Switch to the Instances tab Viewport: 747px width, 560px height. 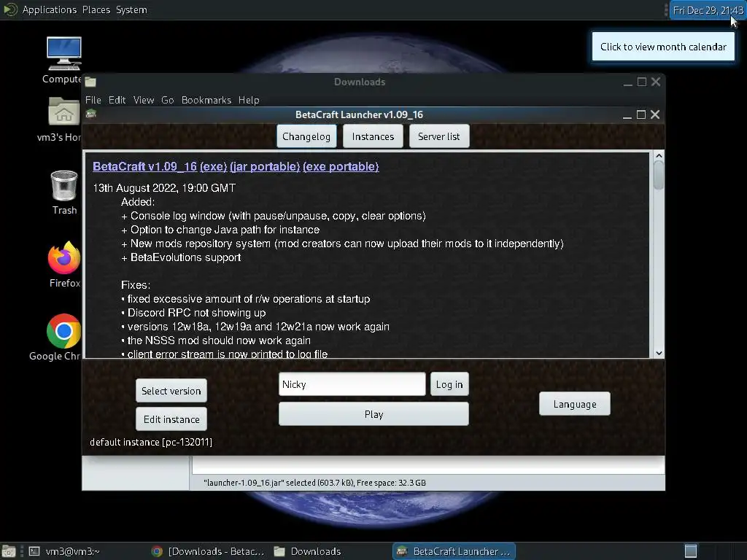[373, 136]
